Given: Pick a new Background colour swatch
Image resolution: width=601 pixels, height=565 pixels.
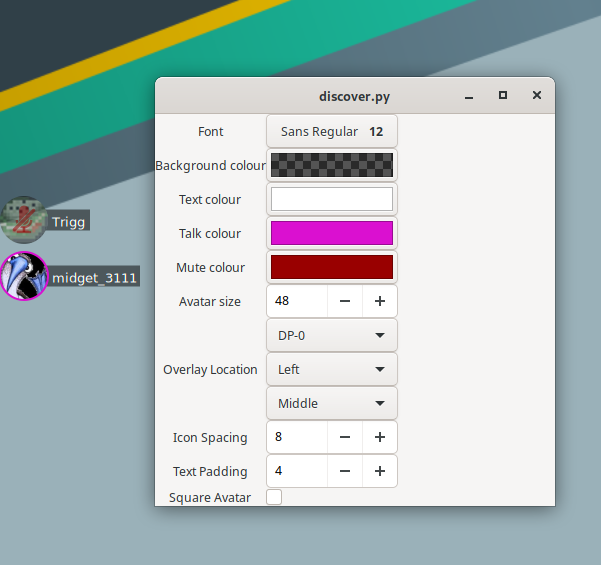Looking at the screenshot, I should tap(332, 165).
